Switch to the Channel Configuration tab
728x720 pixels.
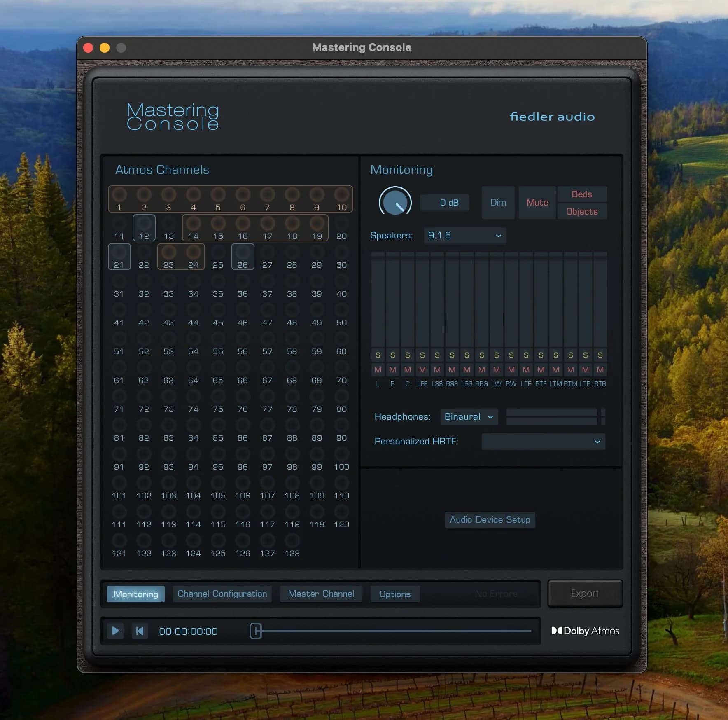tap(222, 594)
